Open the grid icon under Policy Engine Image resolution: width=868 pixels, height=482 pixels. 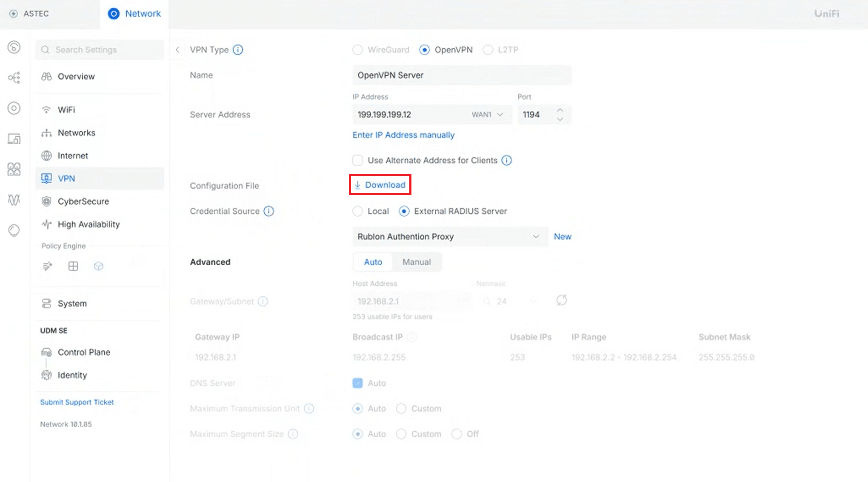coord(73,267)
